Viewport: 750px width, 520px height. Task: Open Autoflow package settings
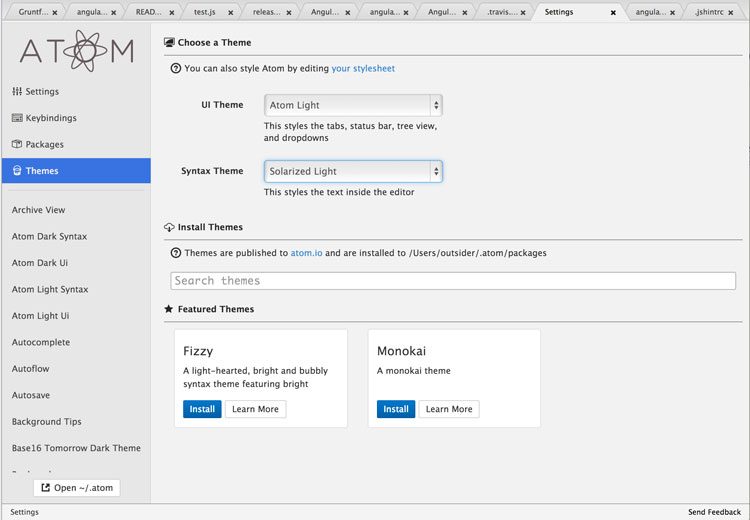click(31, 369)
